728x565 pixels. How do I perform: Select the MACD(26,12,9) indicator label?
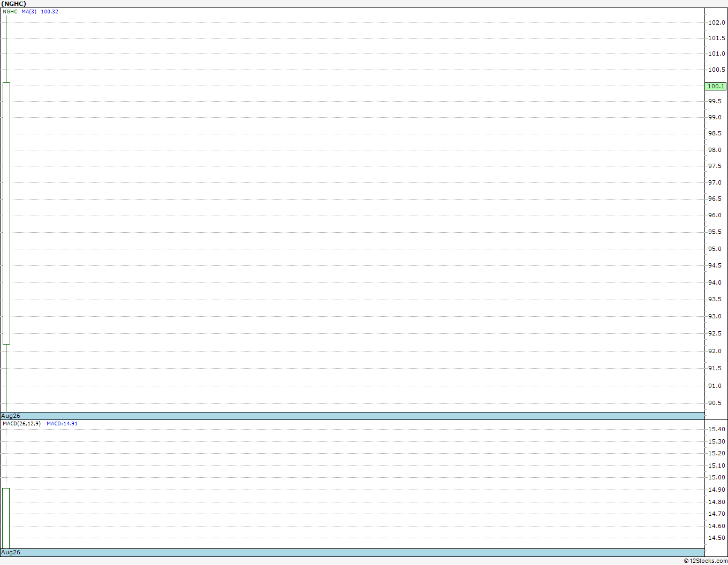coord(21,424)
